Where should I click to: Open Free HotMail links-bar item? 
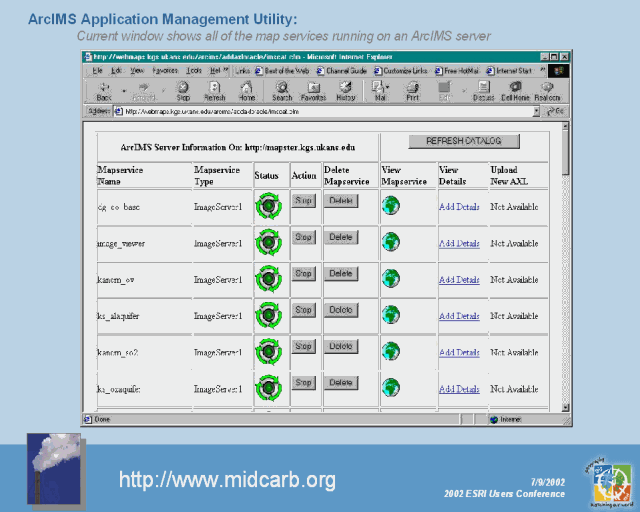[457, 71]
